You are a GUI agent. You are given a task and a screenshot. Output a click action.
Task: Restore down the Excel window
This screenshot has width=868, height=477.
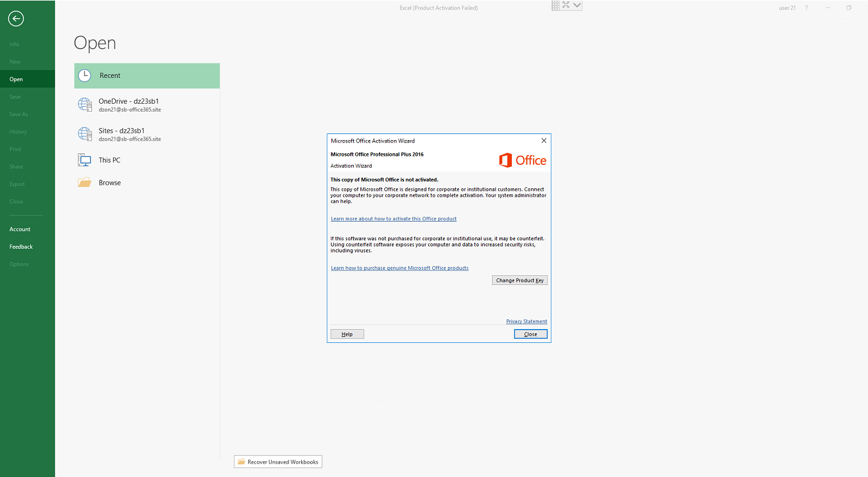tap(849, 8)
